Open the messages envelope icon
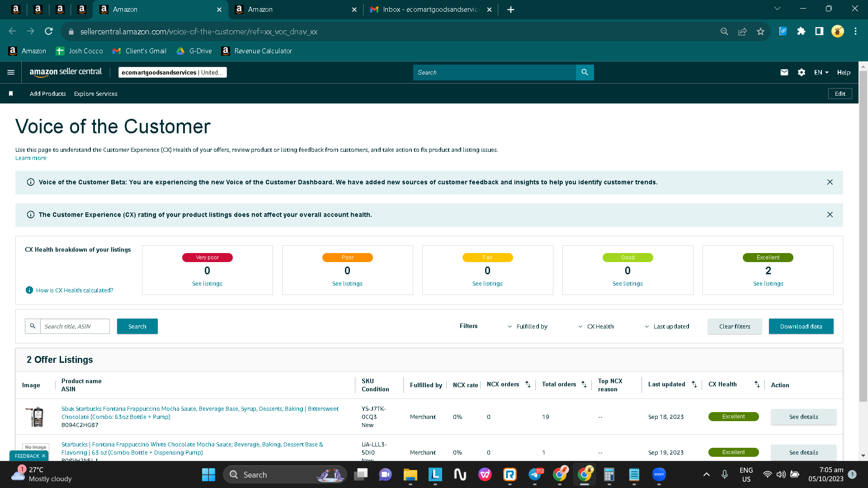Screen dimensions: 868x488 (784, 72)
